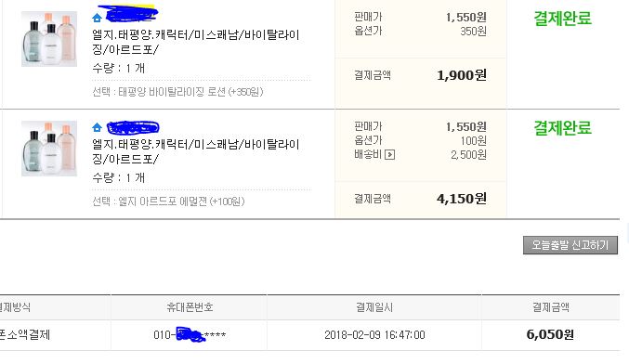The image size is (629, 364).
Task: Click the 오늘출발 신고하기 button
Action: coord(570,245)
